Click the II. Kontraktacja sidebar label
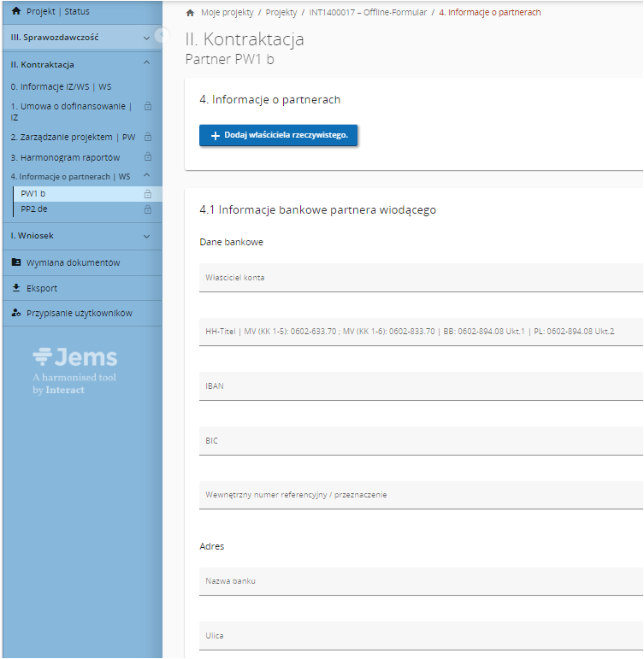The width and height of the screenshot is (644, 659). (x=42, y=65)
